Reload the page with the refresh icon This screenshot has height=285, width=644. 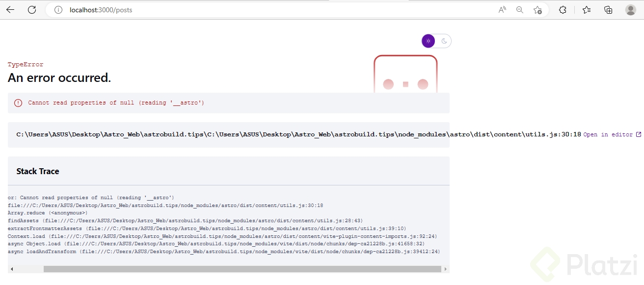(32, 10)
